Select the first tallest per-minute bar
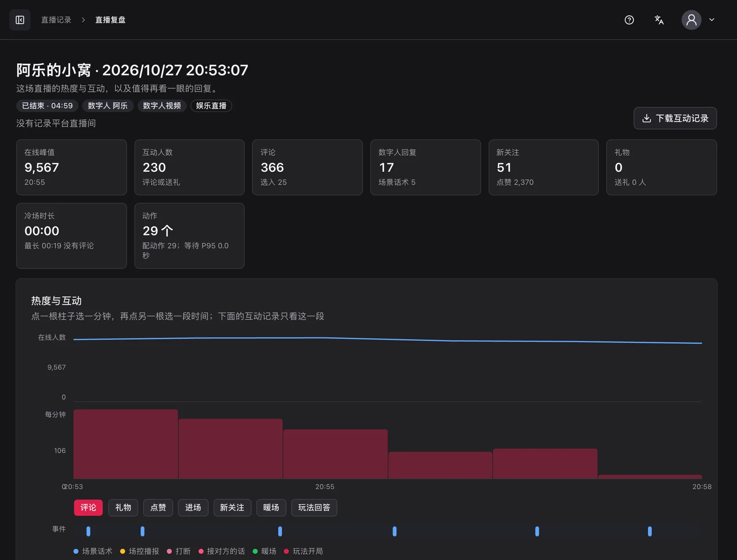737x560 pixels. (x=126, y=444)
